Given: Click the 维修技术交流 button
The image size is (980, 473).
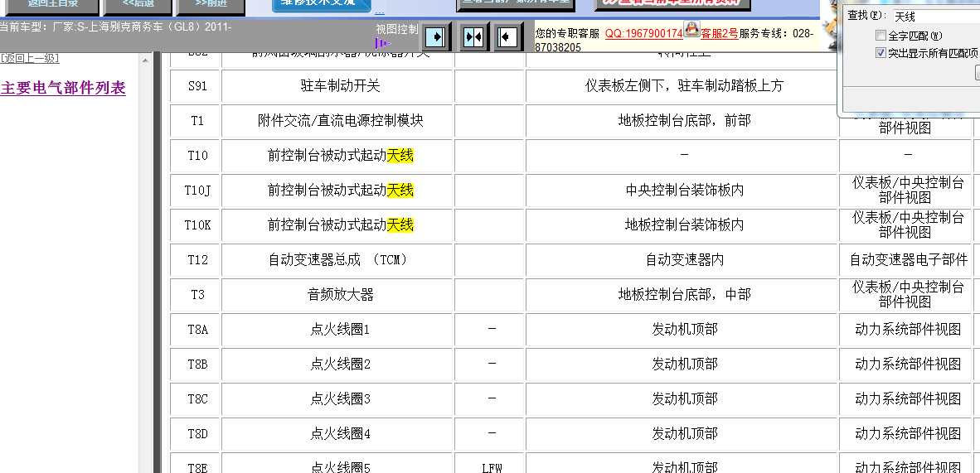Looking at the screenshot, I should tap(321, 5).
